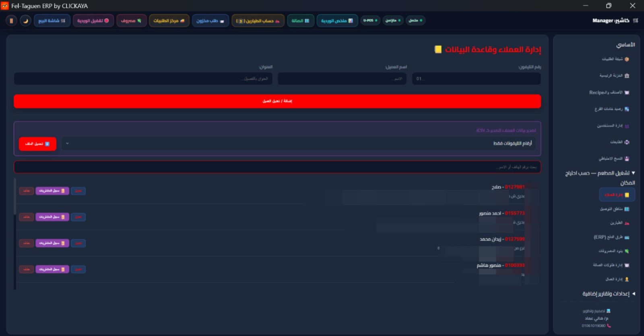Open purchase history for منصور هاشم
The height and width of the screenshot is (336, 644).
pos(52,269)
